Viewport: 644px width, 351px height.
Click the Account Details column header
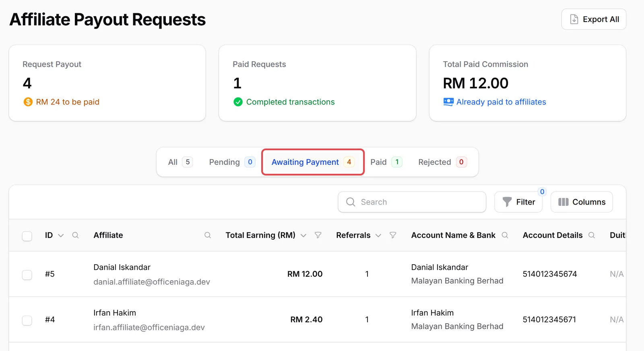[553, 235]
